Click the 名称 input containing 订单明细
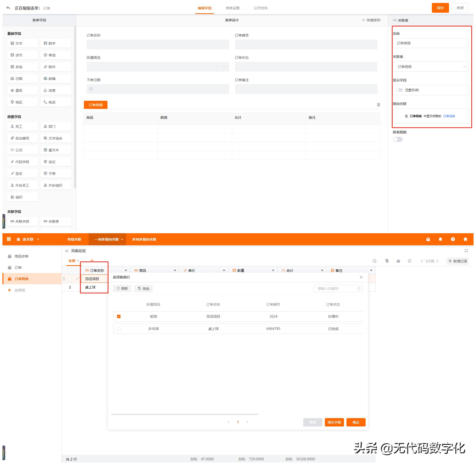 pyautogui.click(x=431, y=43)
